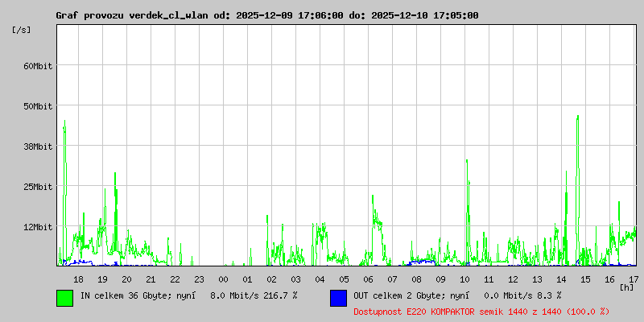The image size is (644, 322).
Task: Click the green IN legend swatch
Action: tap(64, 297)
